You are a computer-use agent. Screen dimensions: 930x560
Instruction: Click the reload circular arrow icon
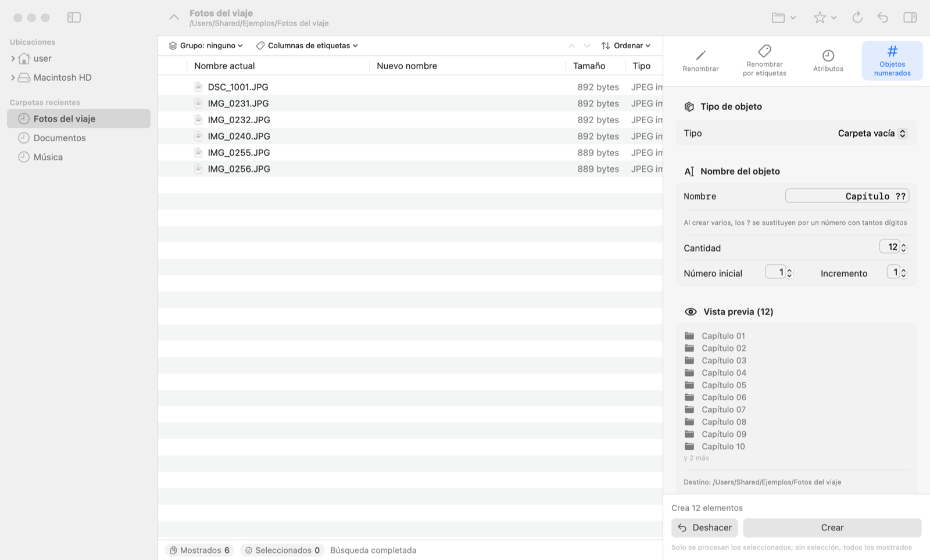pyautogui.click(x=857, y=17)
